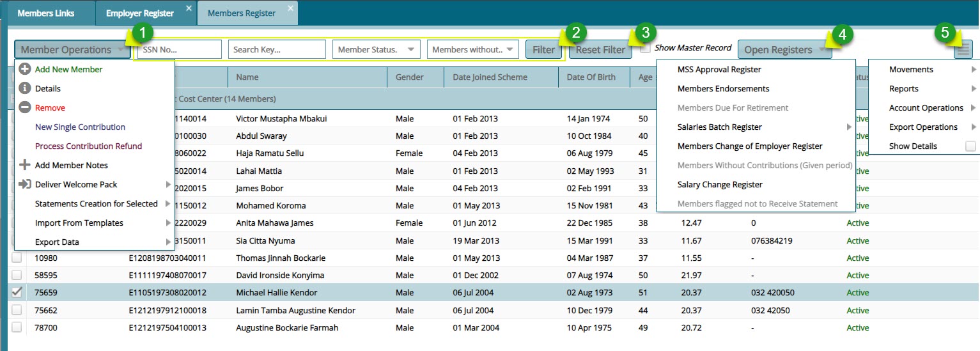This screenshot has height=351, width=980.
Task: Switch to the Members Links tab
Action: click(46, 13)
